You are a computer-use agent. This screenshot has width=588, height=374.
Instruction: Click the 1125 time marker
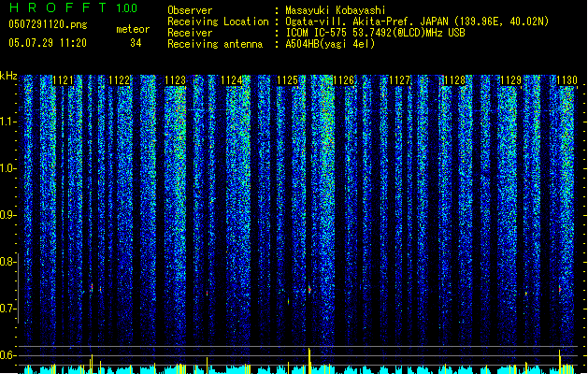287,80
